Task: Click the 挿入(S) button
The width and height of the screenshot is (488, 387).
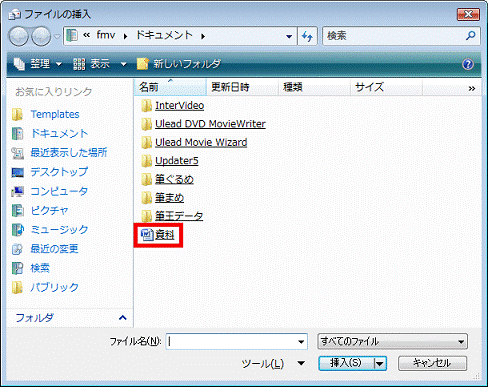Action: point(346,363)
